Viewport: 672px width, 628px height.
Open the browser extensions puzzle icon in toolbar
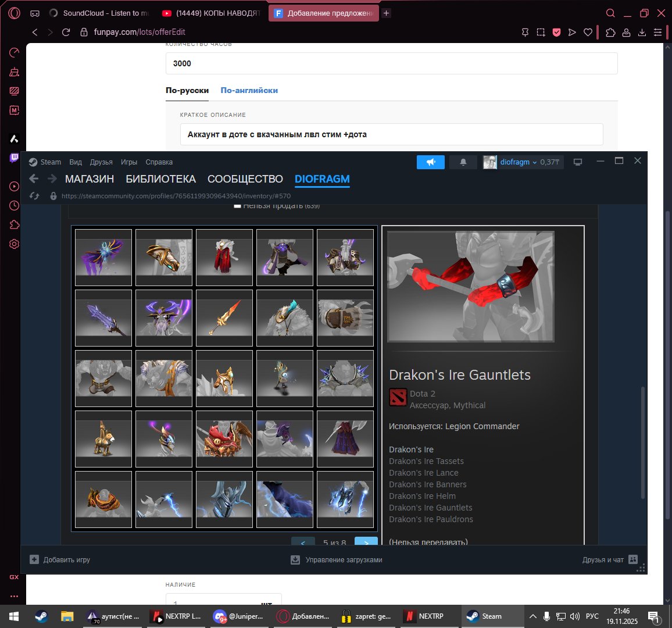tap(610, 32)
